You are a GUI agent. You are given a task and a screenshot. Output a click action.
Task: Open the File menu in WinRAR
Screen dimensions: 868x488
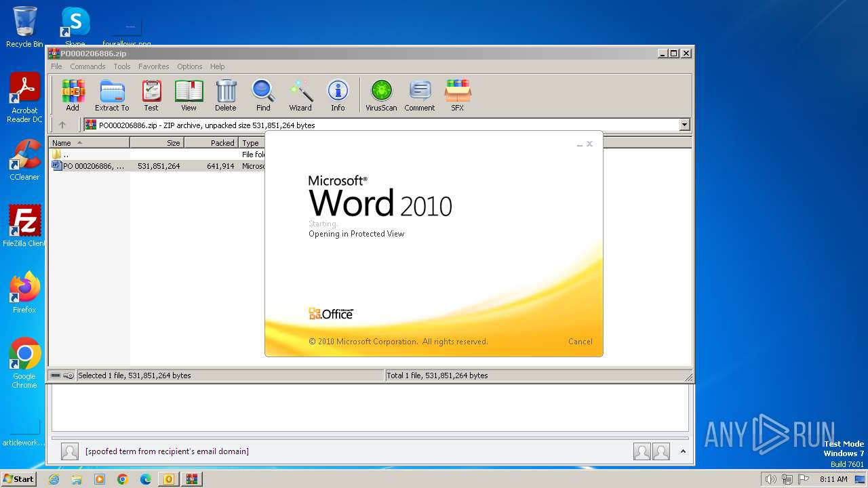(56, 66)
